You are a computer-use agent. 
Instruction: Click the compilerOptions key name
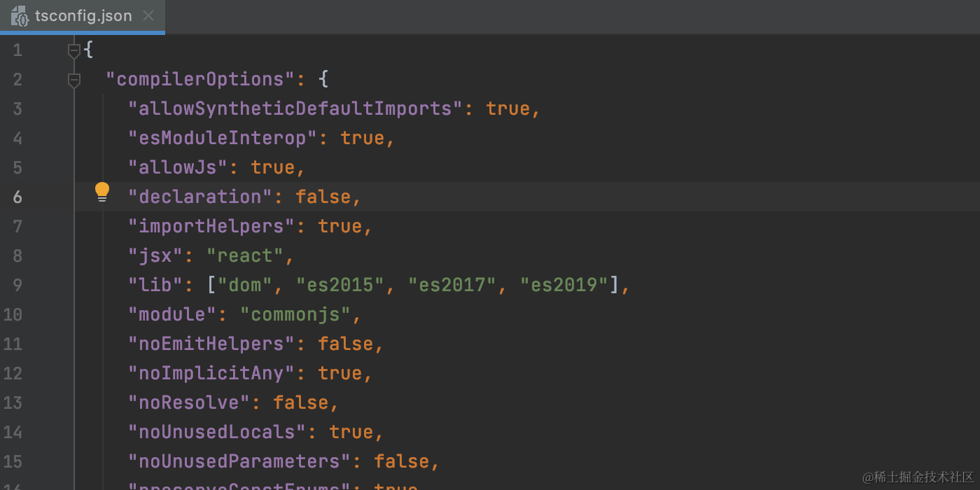tap(200, 79)
